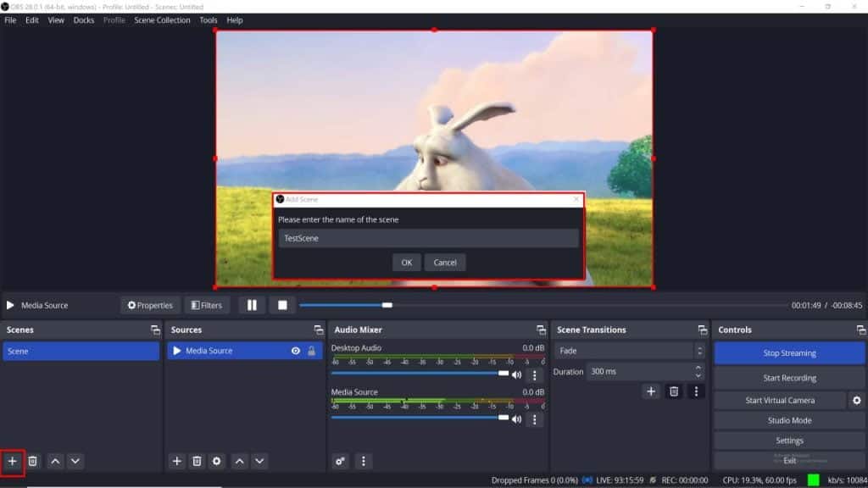Click the media playback seek slider
The height and width of the screenshot is (488, 868).
542,305
